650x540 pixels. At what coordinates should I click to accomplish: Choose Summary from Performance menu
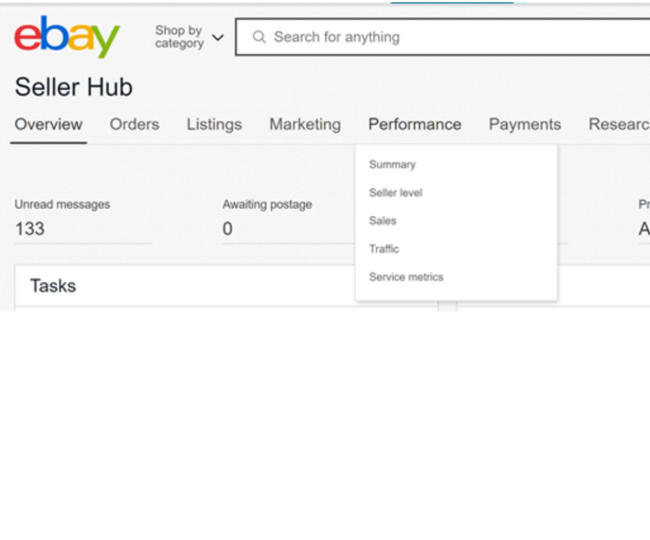[392, 165]
